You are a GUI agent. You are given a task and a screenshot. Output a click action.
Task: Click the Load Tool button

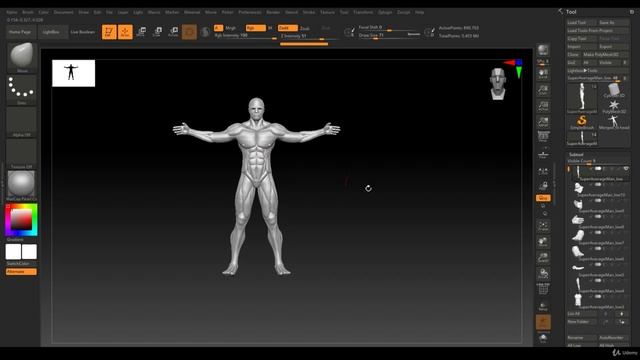pos(582,22)
